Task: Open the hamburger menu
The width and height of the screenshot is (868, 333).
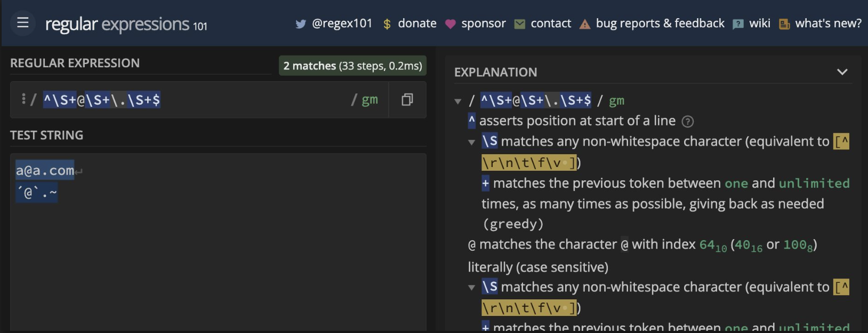Action: [22, 22]
